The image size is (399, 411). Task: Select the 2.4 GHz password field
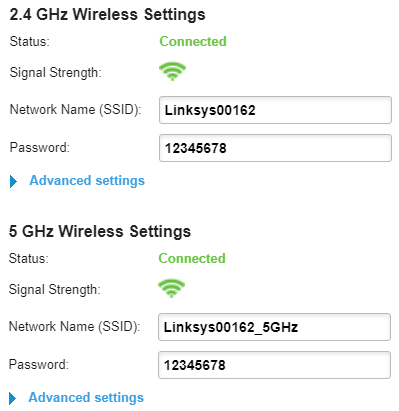[x=275, y=148]
